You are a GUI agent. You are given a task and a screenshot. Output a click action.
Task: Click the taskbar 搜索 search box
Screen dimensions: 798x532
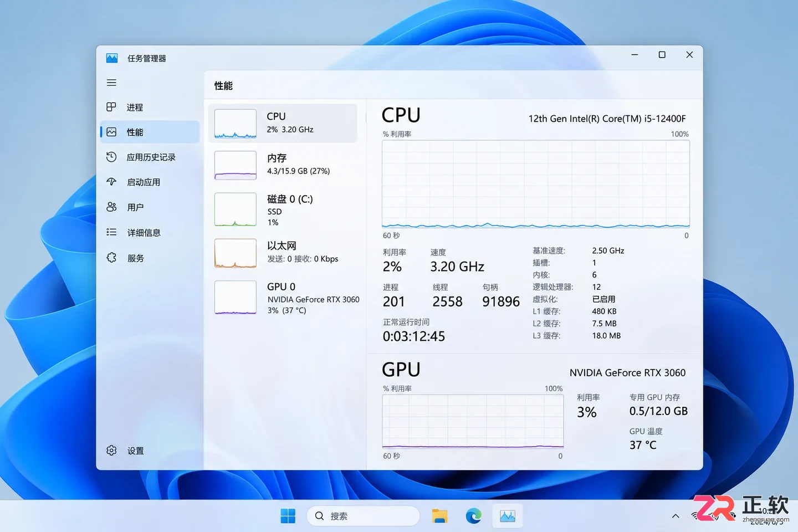(363, 516)
